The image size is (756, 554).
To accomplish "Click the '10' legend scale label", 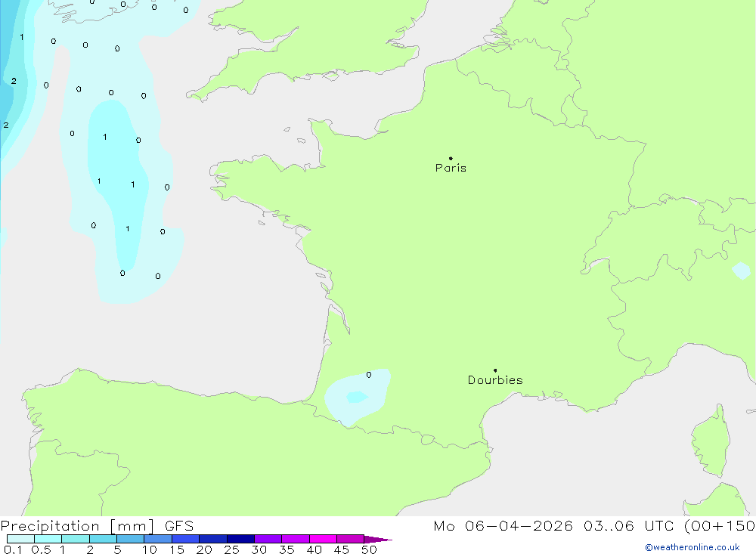I will coord(150,549).
